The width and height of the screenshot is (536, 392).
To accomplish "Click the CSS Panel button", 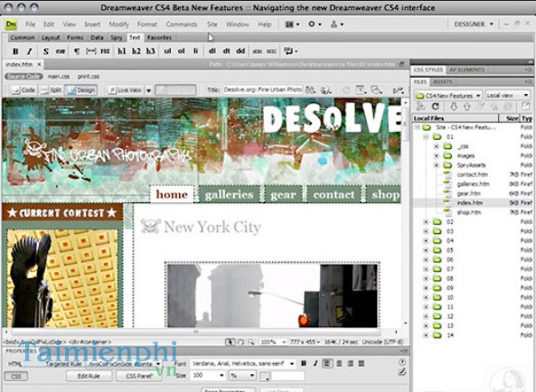I will click(x=138, y=376).
